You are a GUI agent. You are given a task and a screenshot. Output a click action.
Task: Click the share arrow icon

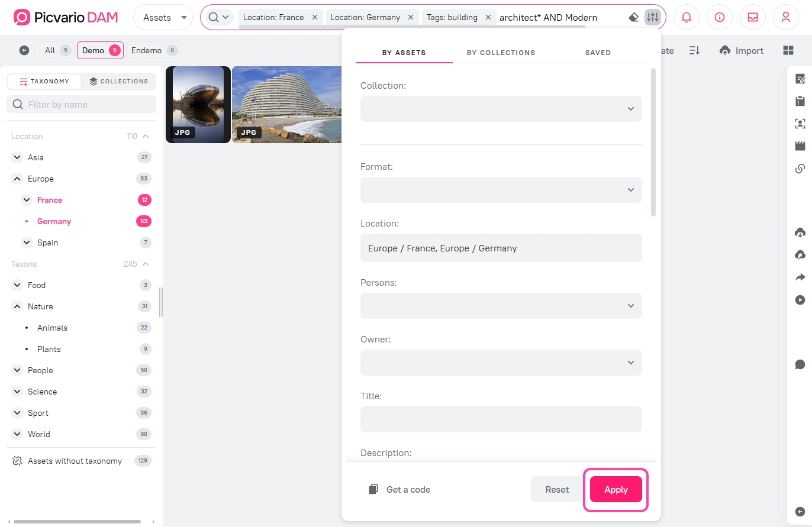pyautogui.click(x=800, y=277)
